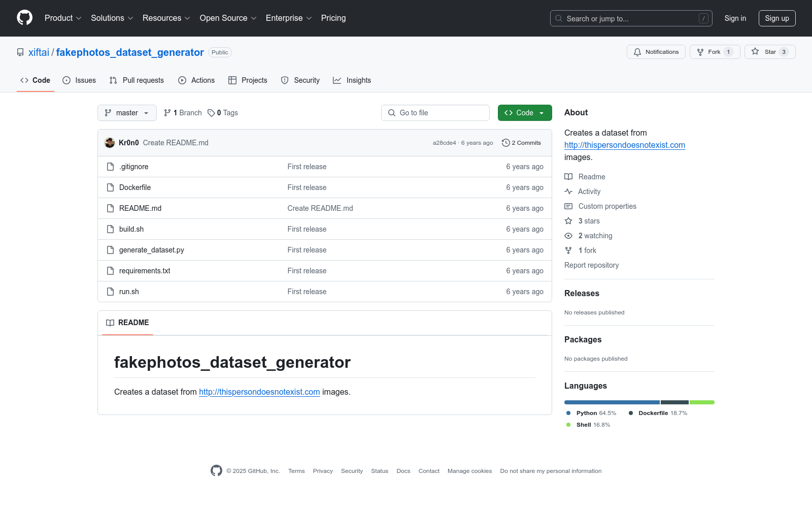
Task: Click the file icon next to README.md
Action: 110,208
